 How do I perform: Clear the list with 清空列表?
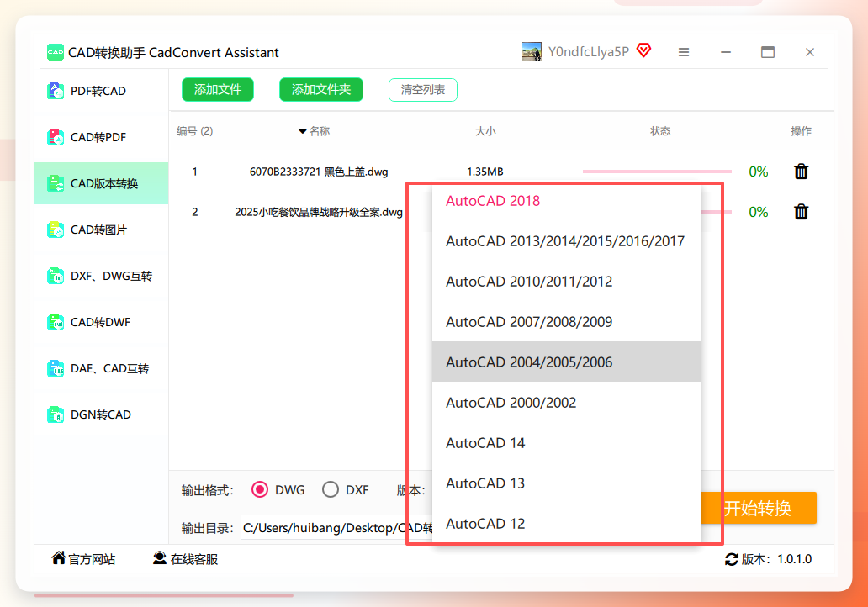(x=423, y=90)
